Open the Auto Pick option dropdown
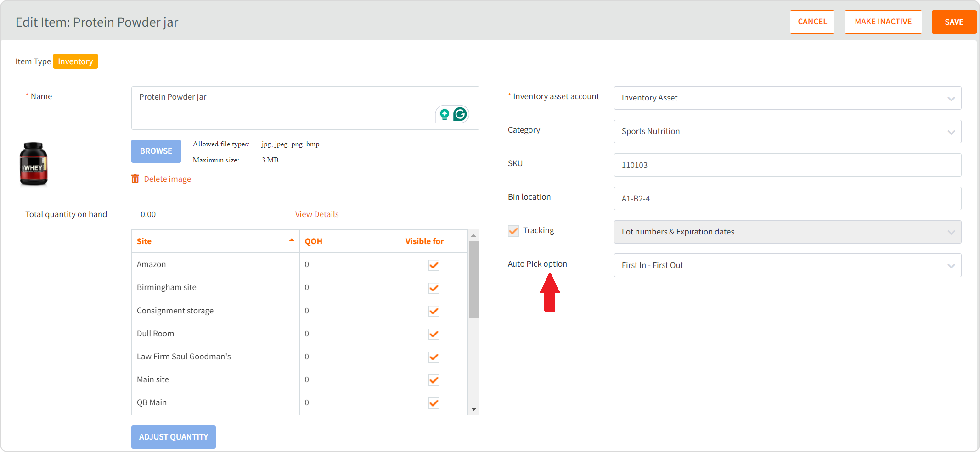The image size is (980, 452). coord(788,265)
